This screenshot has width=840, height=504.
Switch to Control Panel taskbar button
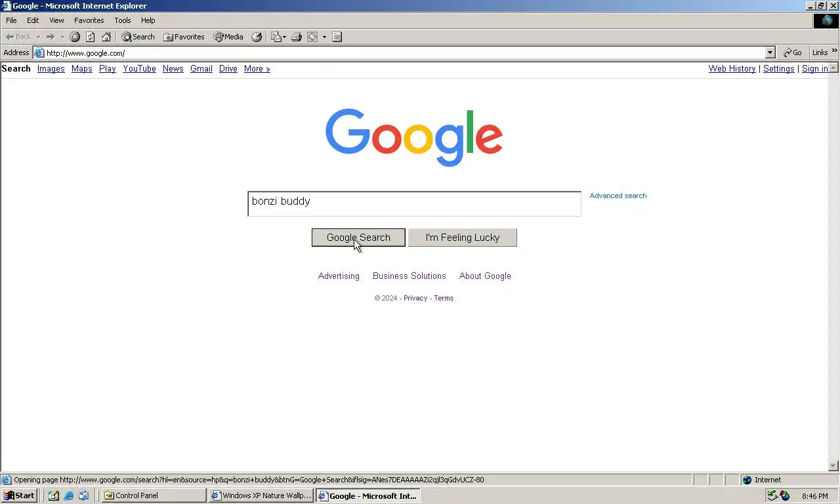154,495
